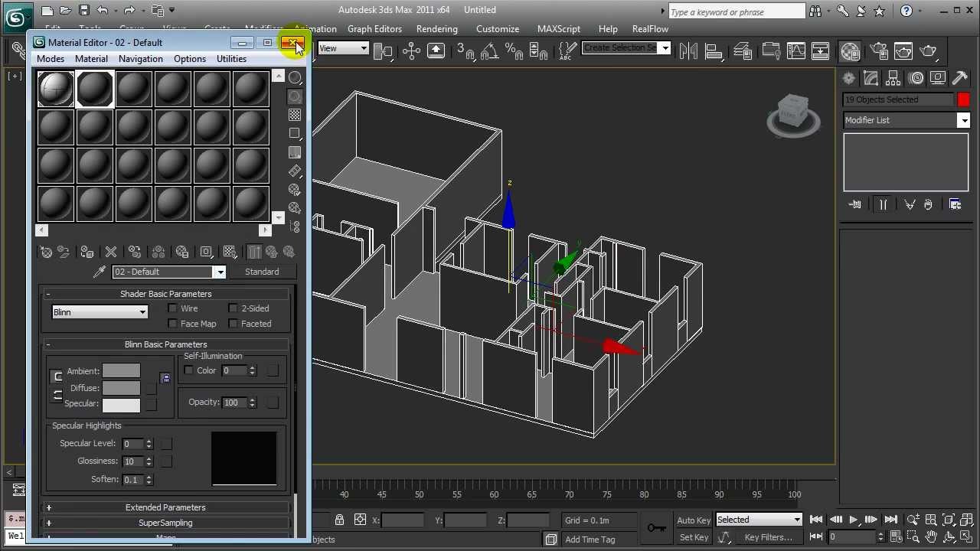This screenshot has height=551, width=980.
Task: Toggle Angle Snap icon
Action: tap(490, 51)
